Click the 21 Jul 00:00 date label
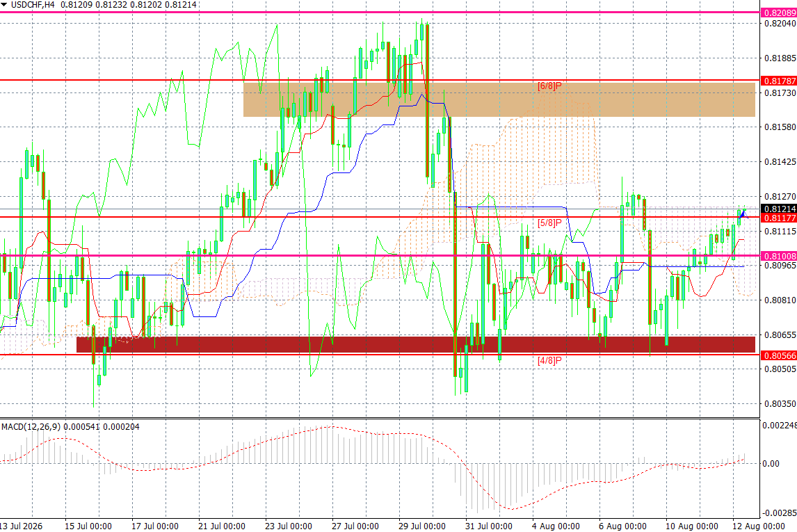Viewport: 797px width, 532px height. pyautogui.click(x=222, y=526)
